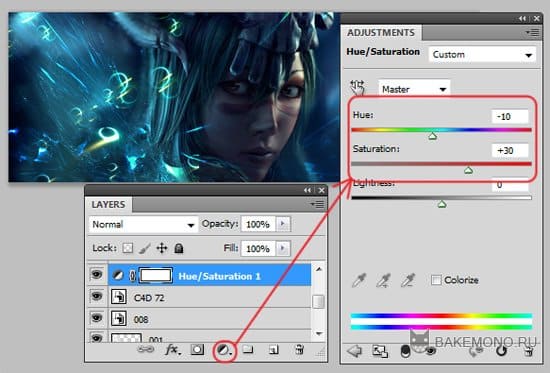
Task: Select the Hue/Saturation 1 layer name
Action: pyautogui.click(x=220, y=277)
